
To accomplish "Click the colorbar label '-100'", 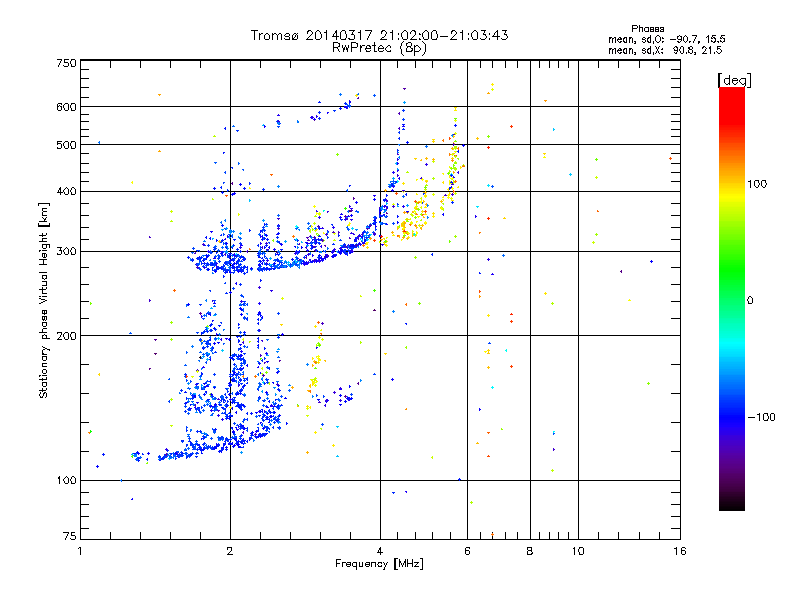I will [761, 417].
